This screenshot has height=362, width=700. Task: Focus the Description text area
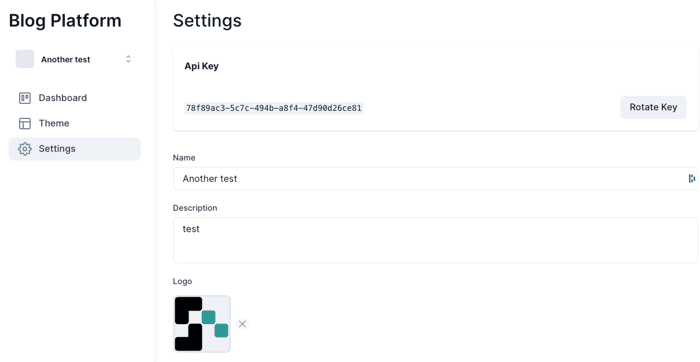435,240
